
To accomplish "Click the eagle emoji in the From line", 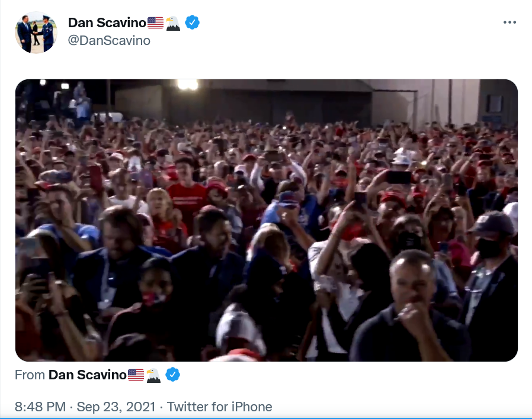I will (153, 375).
